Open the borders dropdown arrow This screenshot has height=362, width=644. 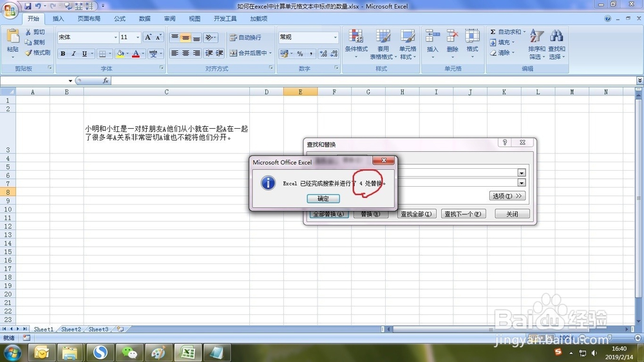pyautogui.click(x=110, y=53)
